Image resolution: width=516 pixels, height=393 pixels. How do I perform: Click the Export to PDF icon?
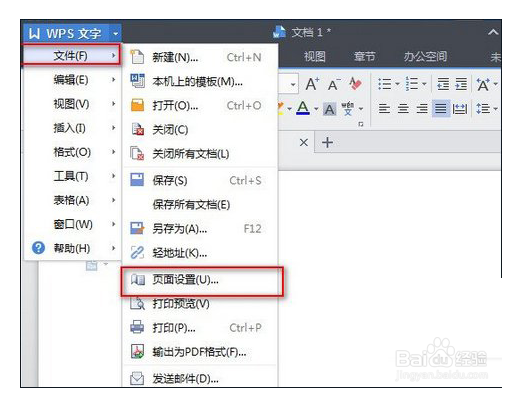[x=137, y=351]
